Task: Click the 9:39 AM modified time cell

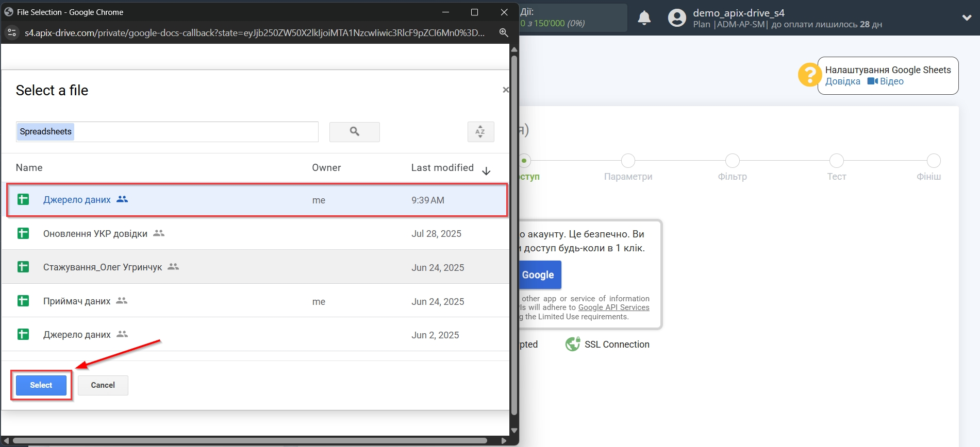Action: click(428, 200)
